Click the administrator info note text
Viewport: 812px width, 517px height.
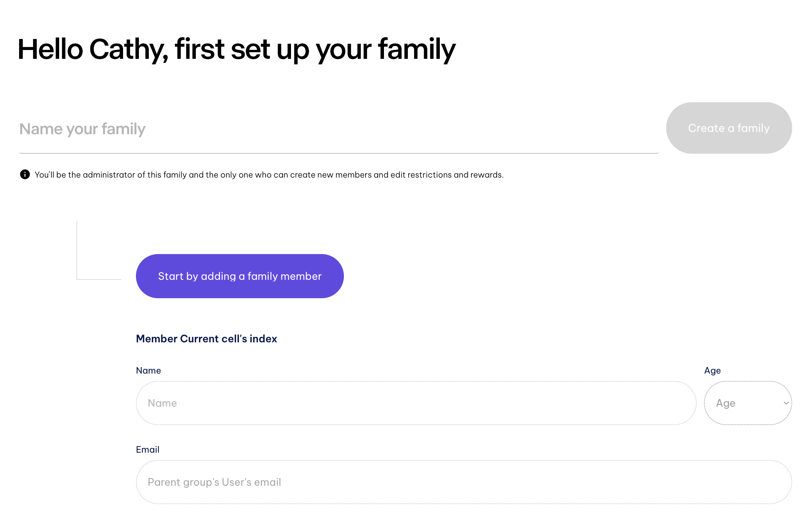pyautogui.click(x=269, y=175)
